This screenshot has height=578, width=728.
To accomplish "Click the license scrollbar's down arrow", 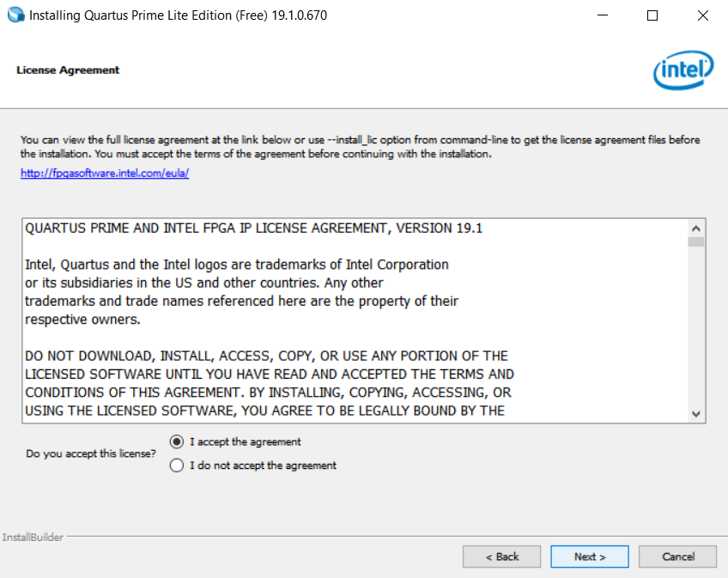I will pyautogui.click(x=696, y=414).
